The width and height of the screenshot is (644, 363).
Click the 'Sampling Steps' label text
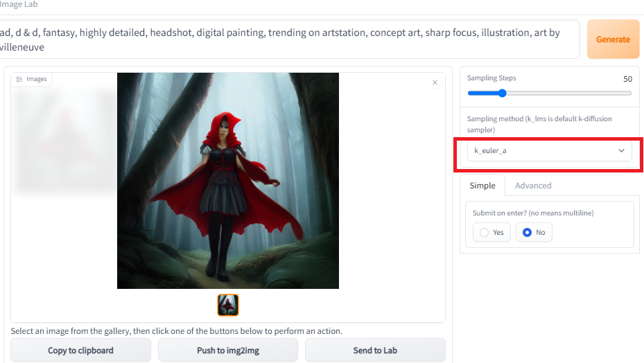[x=491, y=78]
